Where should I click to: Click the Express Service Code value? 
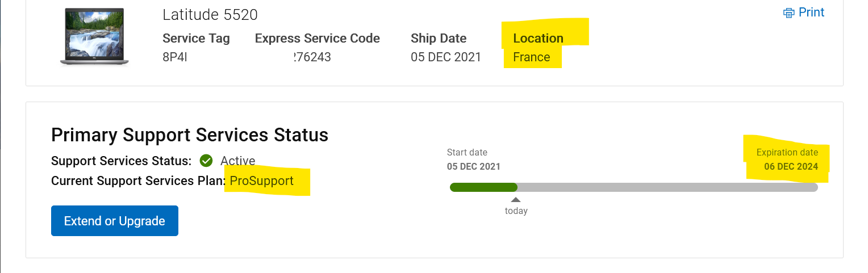(311, 57)
